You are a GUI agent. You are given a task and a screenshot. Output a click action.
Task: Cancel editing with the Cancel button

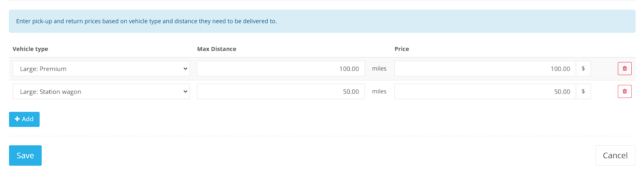click(615, 155)
